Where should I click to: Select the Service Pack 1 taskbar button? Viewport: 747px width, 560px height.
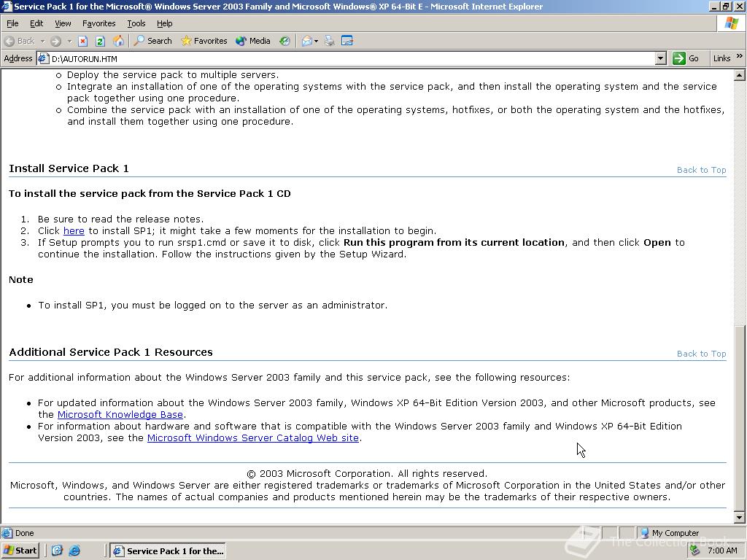168,551
